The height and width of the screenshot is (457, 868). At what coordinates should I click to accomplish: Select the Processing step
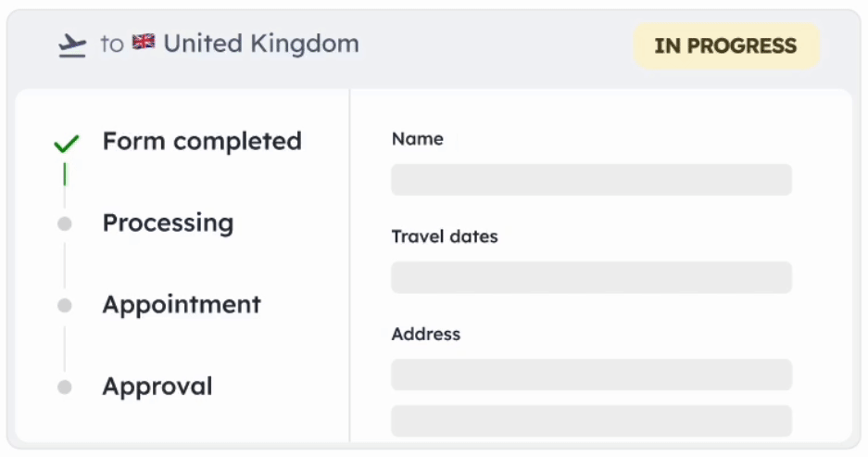coord(169,223)
